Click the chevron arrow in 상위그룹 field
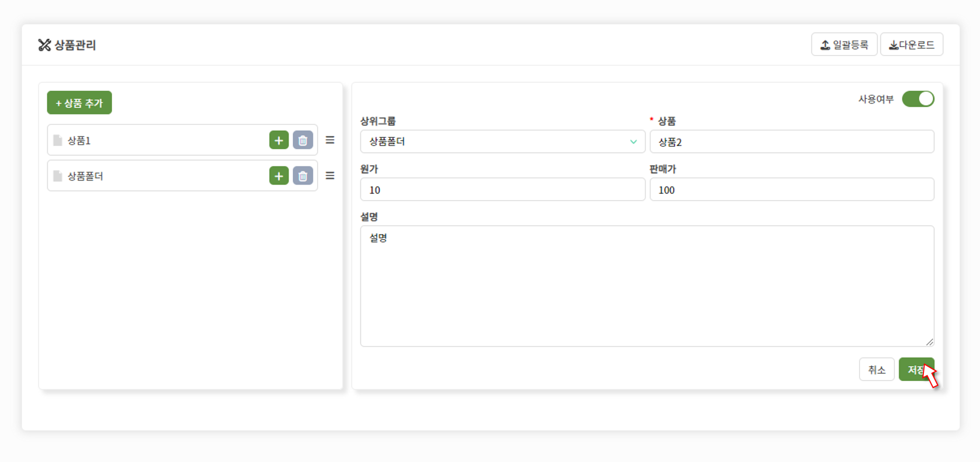Screen dimensions: 980x462 [x=633, y=142]
